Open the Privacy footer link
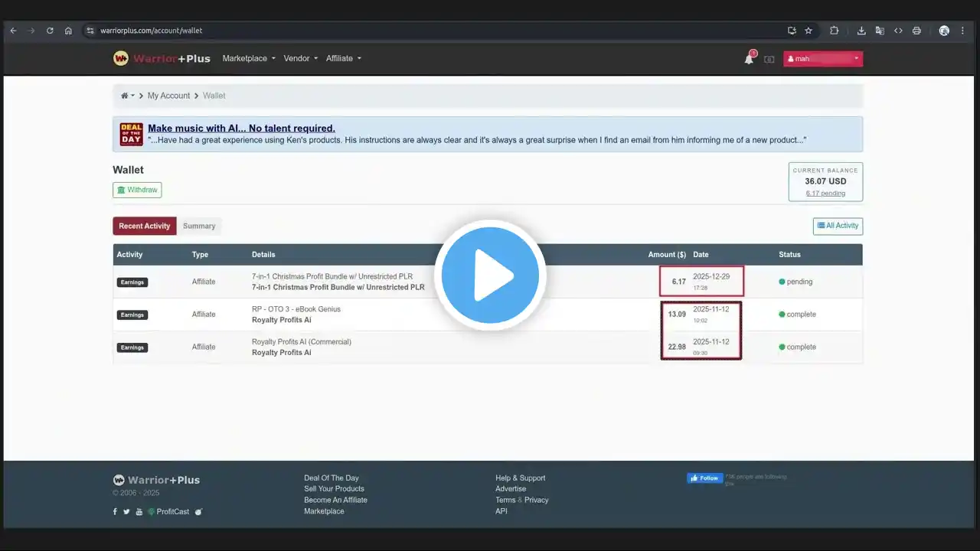The width and height of the screenshot is (980, 551). tap(537, 500)
